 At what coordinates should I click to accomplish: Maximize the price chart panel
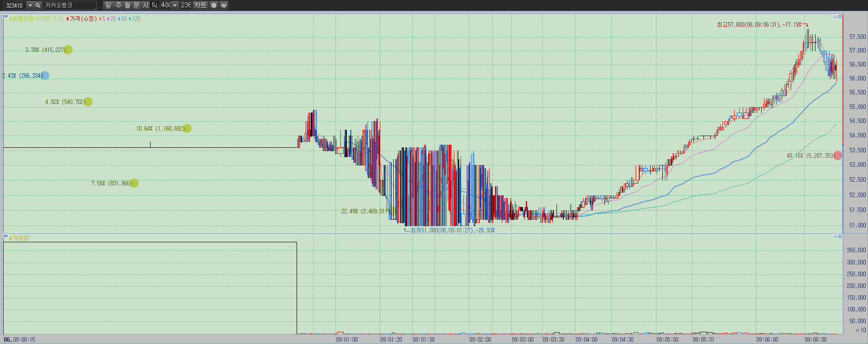(835, 17)
